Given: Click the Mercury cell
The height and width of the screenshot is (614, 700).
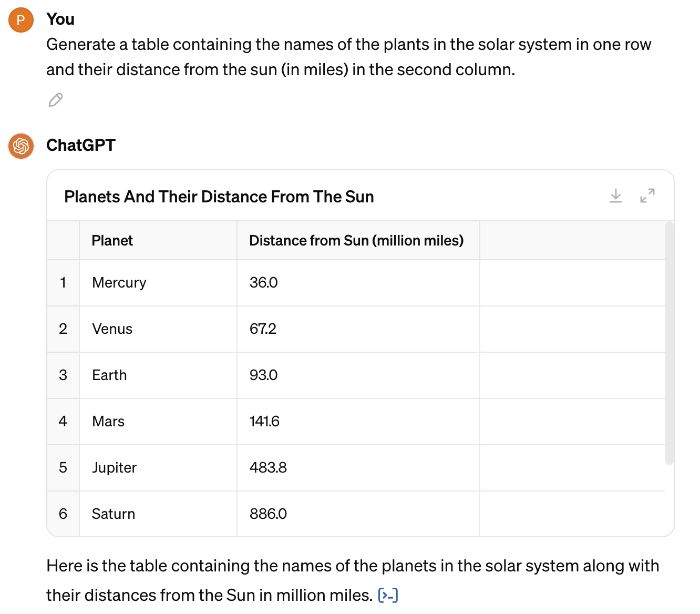Looking at the screenshot, I should tap(158, 283).
